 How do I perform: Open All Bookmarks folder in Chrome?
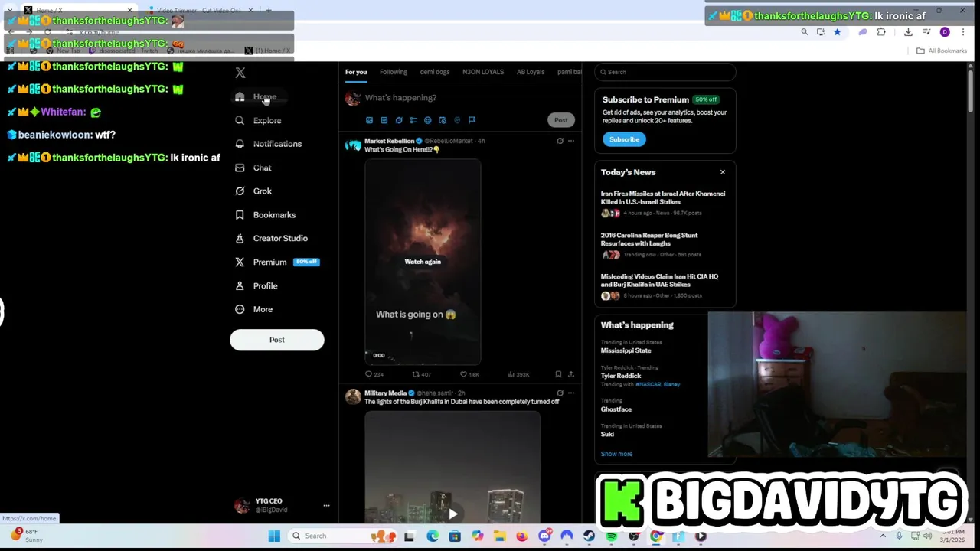click(x=942, y=51)
